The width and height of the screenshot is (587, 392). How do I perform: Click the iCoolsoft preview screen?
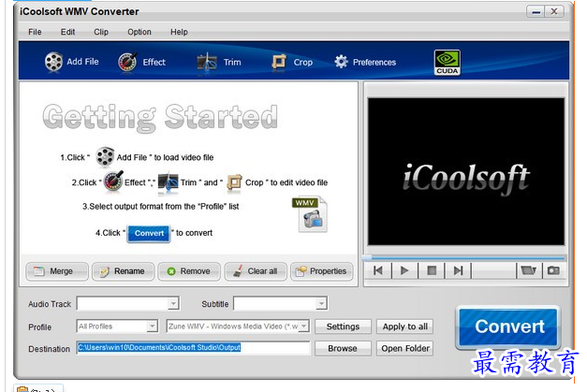(x=466, y=171)
